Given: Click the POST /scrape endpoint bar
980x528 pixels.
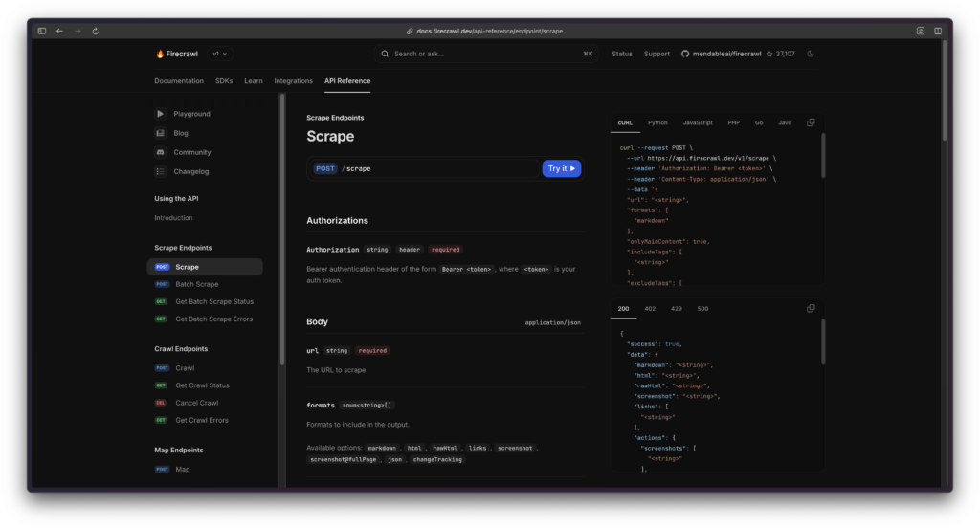Looking at the screenshot, I should (x=424, y=168).
